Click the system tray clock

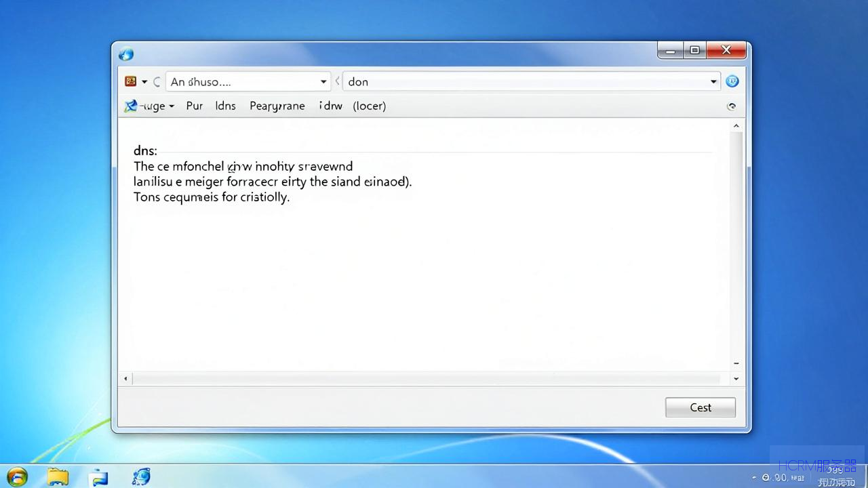pyautogui.click(x=836, y=476)
